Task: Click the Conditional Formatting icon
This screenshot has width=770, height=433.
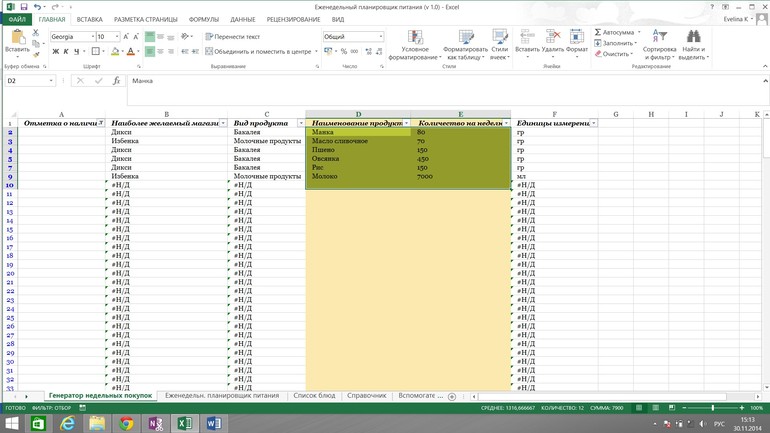Action: [x=415, y=37]
